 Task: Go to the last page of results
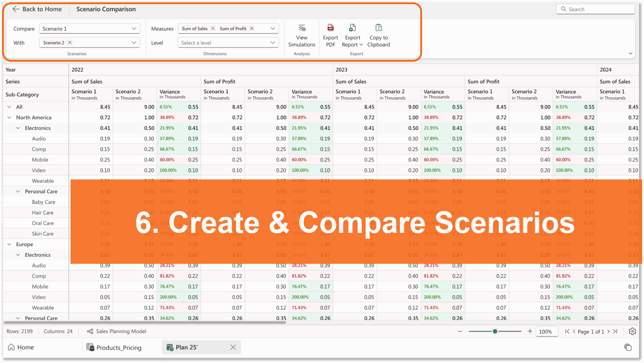[615, 331]
